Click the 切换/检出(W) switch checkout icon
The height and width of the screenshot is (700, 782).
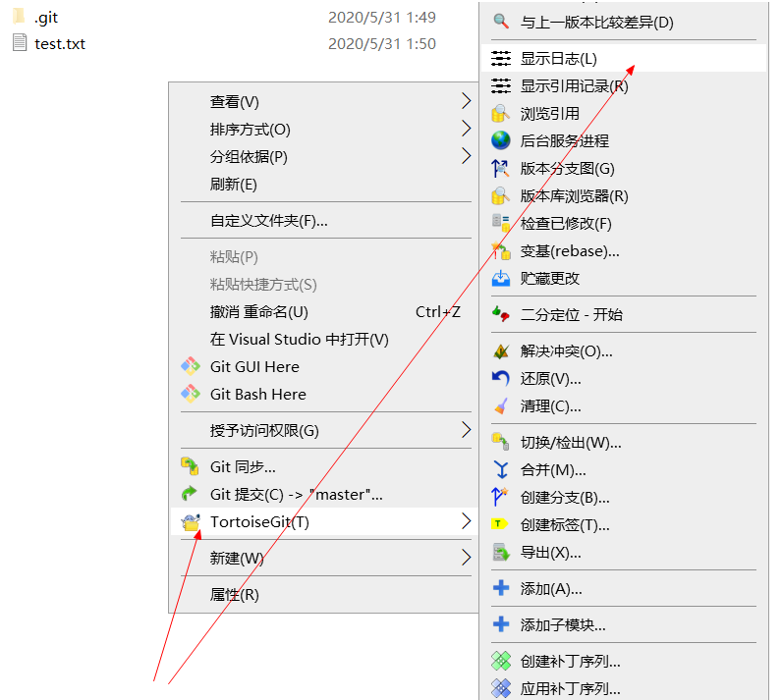501,443
